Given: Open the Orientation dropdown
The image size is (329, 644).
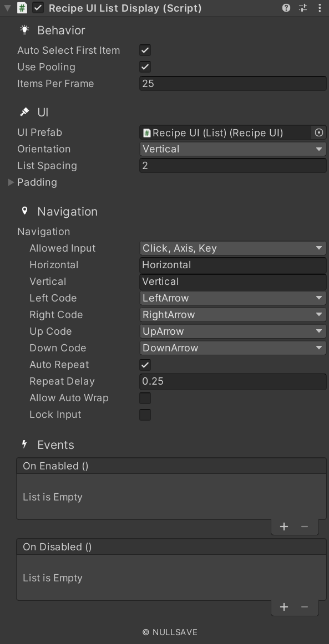Looking at the screenshot, I should [x=232, y=149].
